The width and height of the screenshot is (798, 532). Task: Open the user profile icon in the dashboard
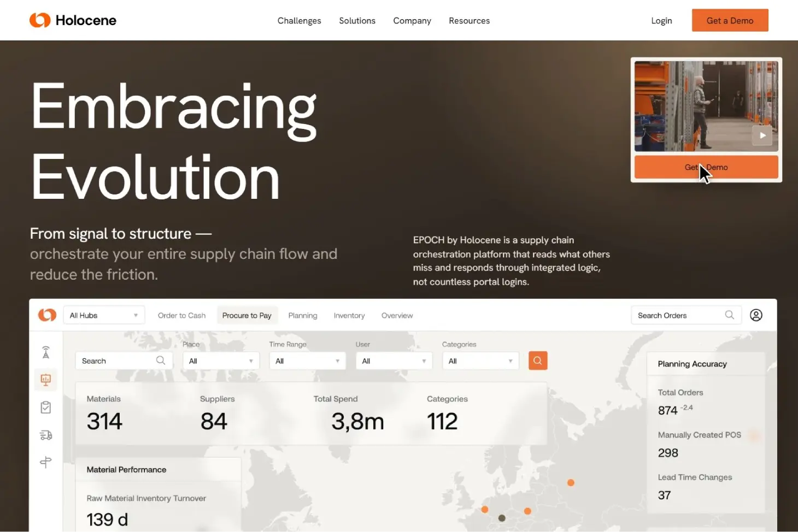756,315
